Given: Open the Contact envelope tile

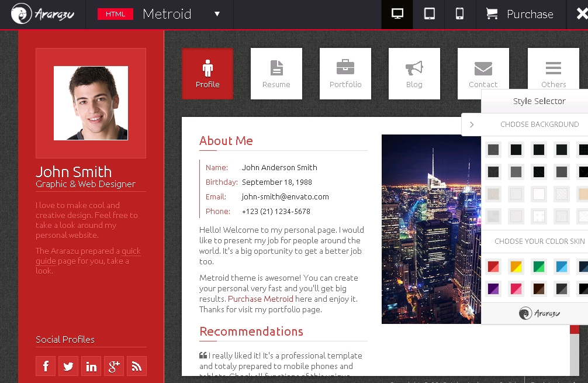Looking at the screenshot, I should pos(483,74).
